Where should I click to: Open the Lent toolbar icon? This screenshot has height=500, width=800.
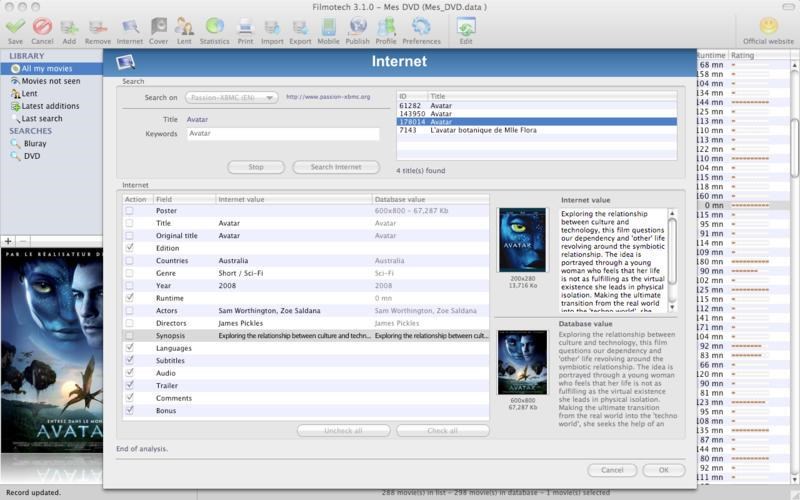coord(184,27)
